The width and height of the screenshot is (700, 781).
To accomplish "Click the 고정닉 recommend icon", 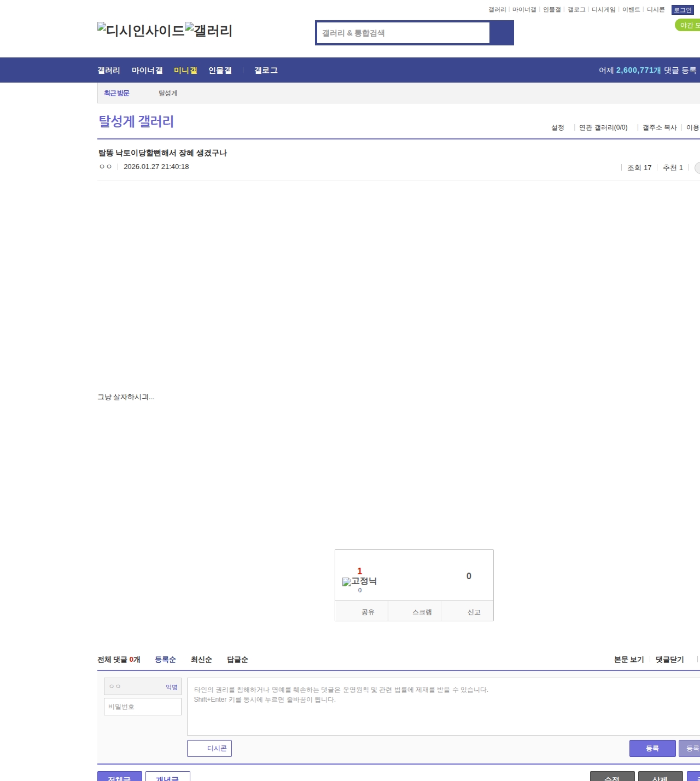I will tap(359, 581).
